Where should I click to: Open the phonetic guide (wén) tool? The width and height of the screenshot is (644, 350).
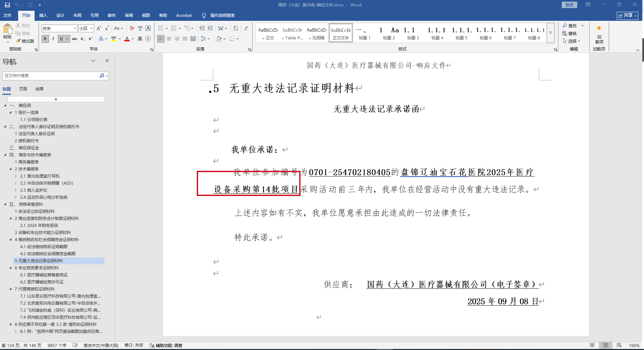pos(140,29)
